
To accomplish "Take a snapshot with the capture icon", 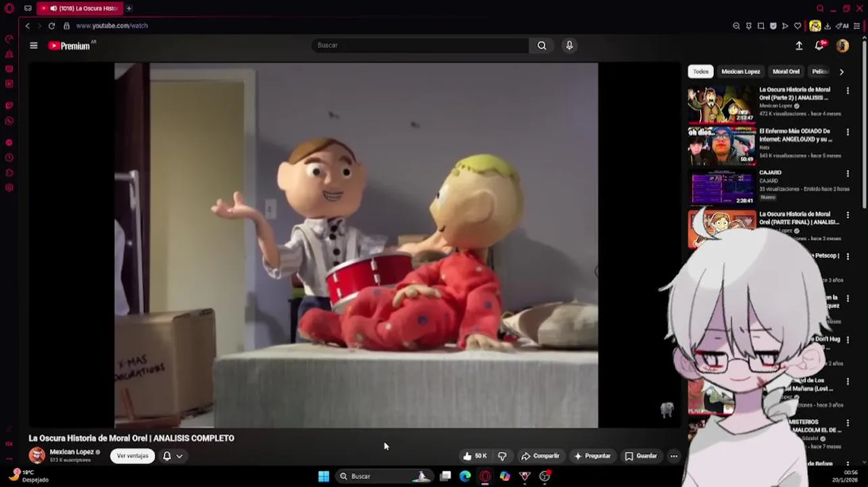I will coord(761,26).
